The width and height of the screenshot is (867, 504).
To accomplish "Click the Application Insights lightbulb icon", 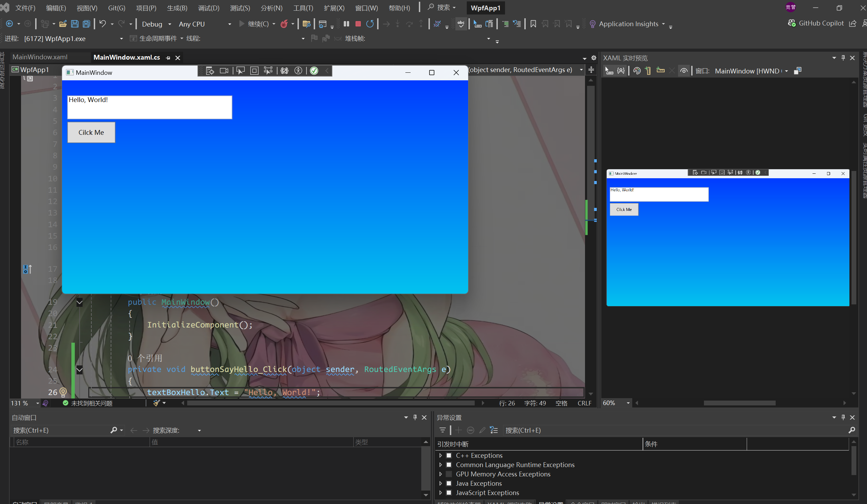I will coord(592,24).
